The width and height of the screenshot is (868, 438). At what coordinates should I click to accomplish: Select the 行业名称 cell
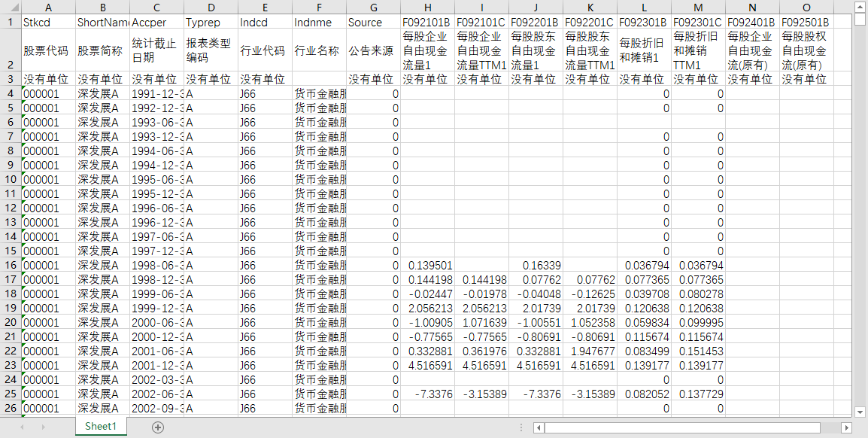320,50
